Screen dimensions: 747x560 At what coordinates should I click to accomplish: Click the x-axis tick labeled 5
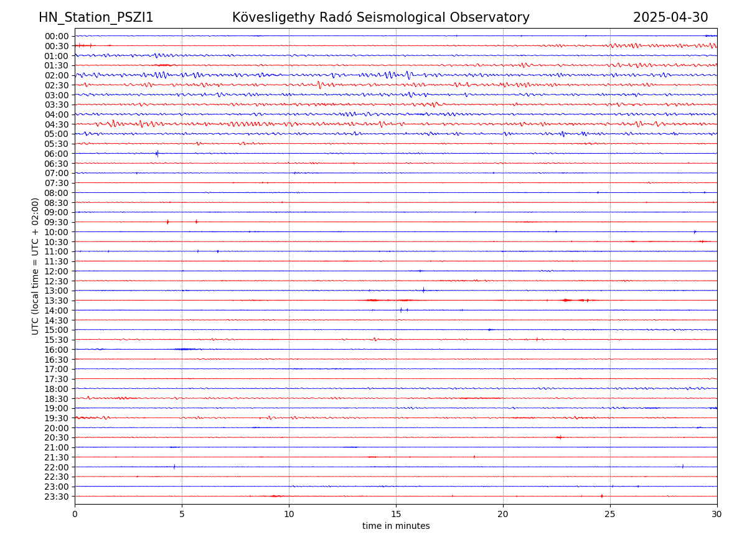[x=182, y=515]
